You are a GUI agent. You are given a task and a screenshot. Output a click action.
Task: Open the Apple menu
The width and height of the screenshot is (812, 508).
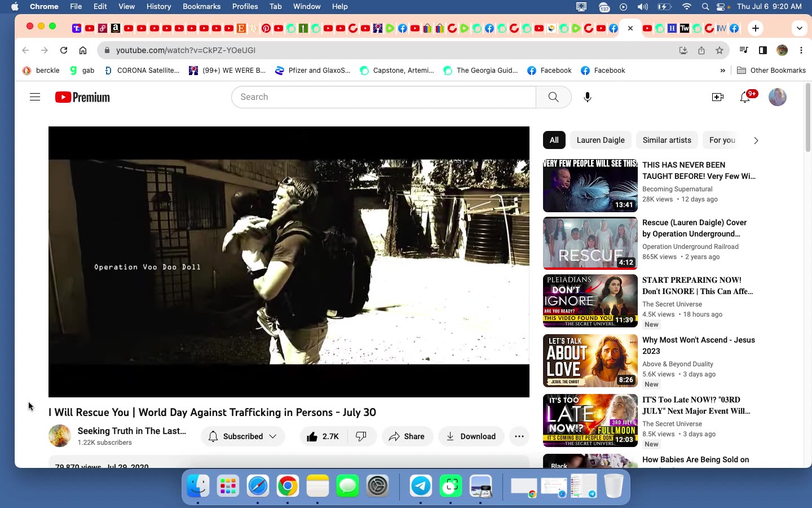tap(15, 7)
